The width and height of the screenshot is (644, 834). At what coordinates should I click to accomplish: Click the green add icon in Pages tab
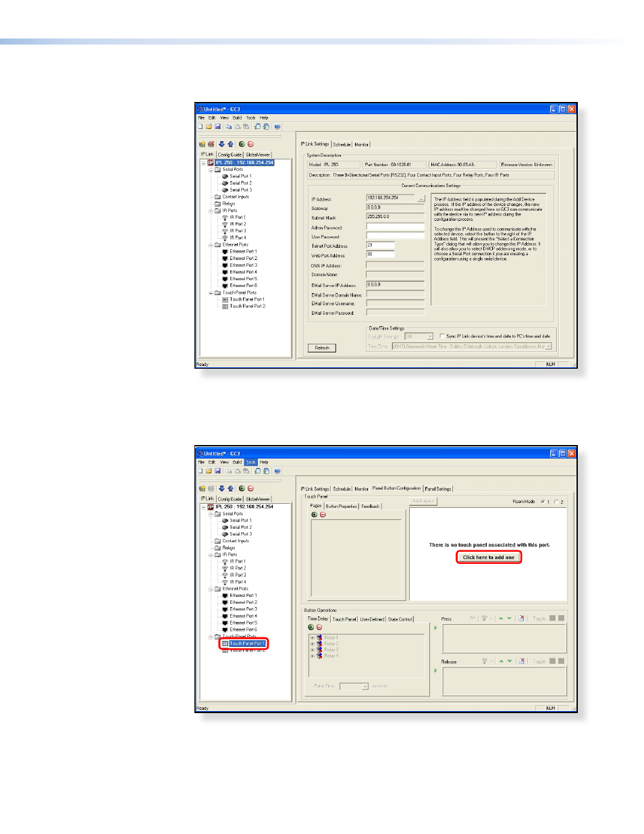point(314,515)
